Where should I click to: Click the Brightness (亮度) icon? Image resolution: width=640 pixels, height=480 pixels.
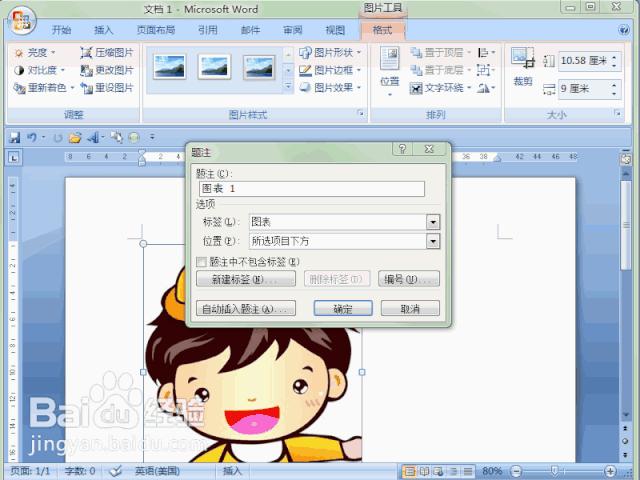click(x=19, y=52)
